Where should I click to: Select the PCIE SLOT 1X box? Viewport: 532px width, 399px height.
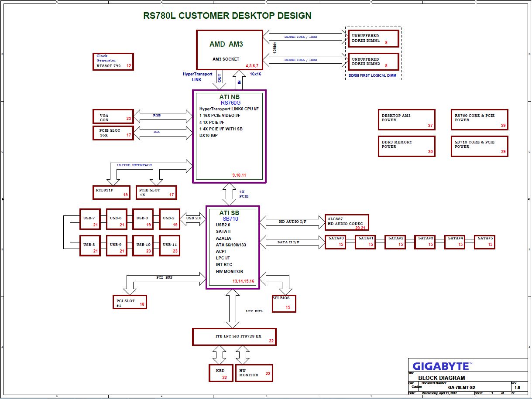(x=156, y=192)
